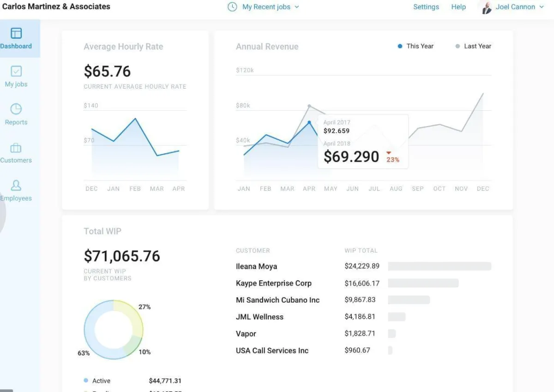The height and width of the screenshot is (392, 554).
Task: Toggle This Year legend series
Action: (x=415, y=46)
